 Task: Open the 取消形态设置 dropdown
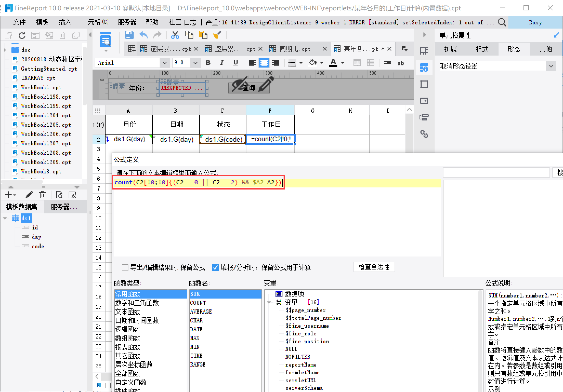click(551, 66)
